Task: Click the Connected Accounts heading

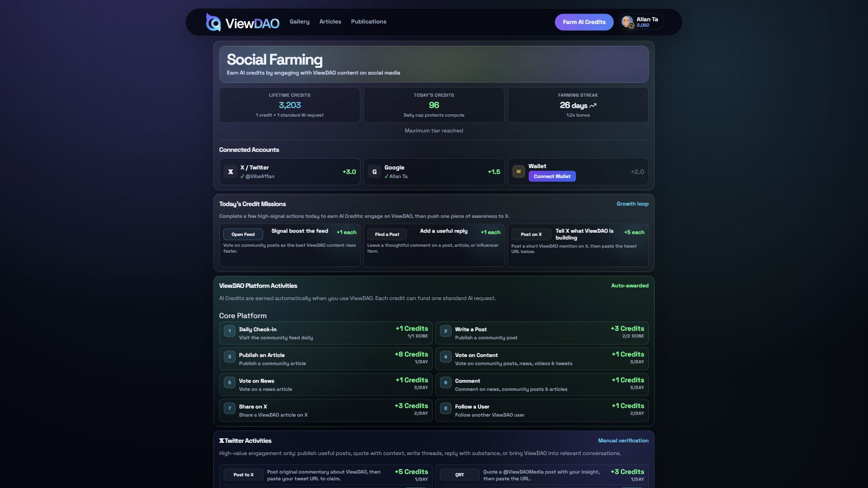Action: point(249,150)
